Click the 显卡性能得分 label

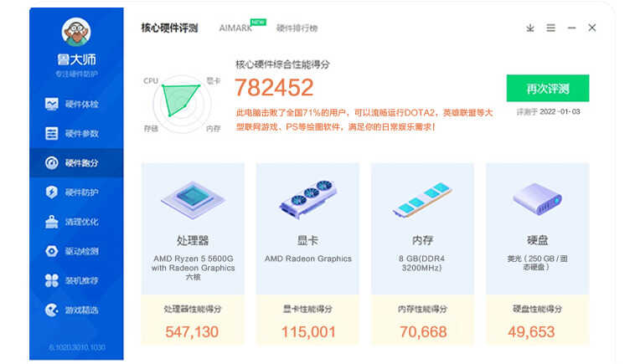click(x=307, y=309)
